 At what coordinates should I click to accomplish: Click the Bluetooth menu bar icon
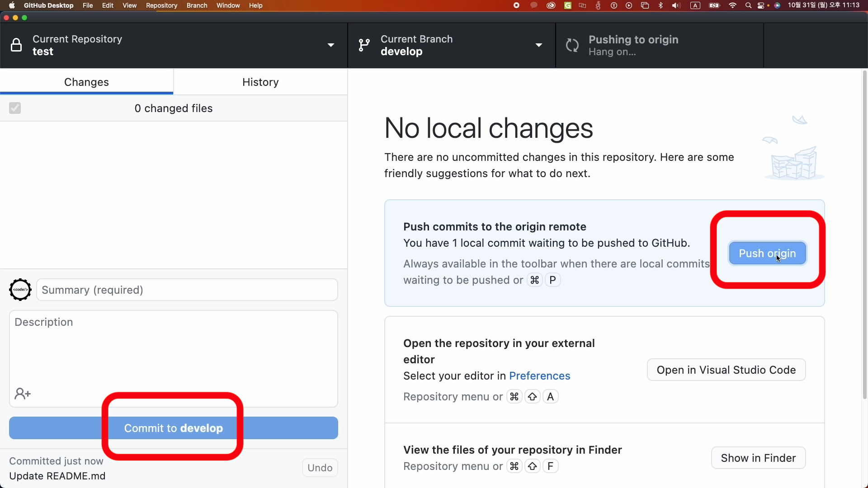click(660, 5)
